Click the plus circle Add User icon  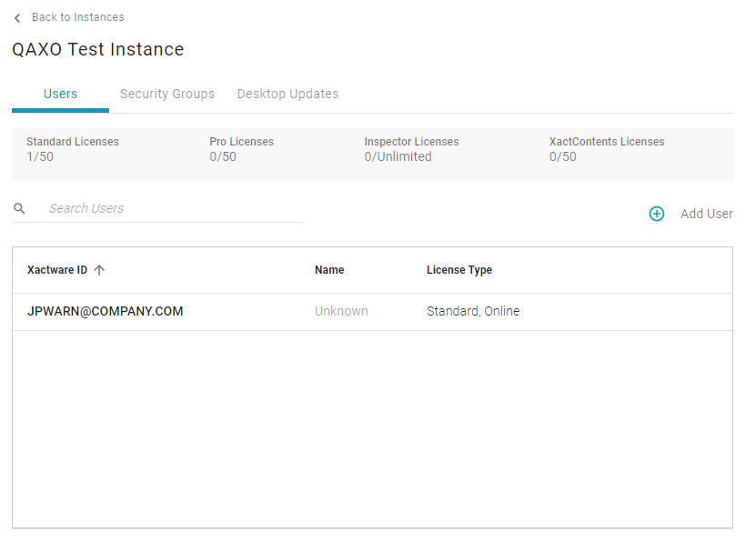[x=656, y=214]
